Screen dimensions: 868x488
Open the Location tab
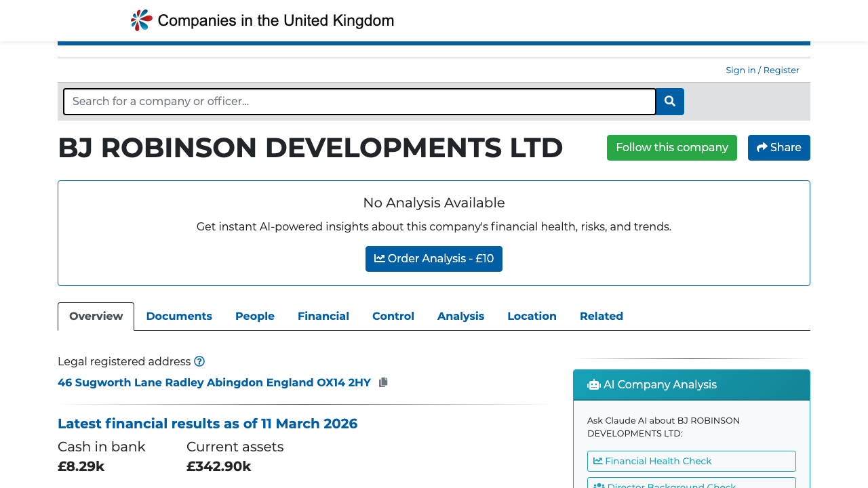point(532,316)
